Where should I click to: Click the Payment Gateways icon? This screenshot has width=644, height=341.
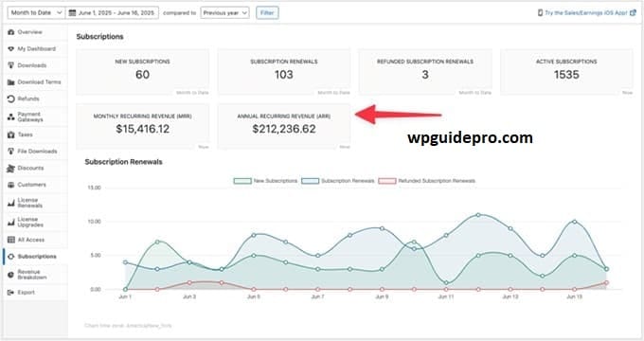tap(11, 117)
